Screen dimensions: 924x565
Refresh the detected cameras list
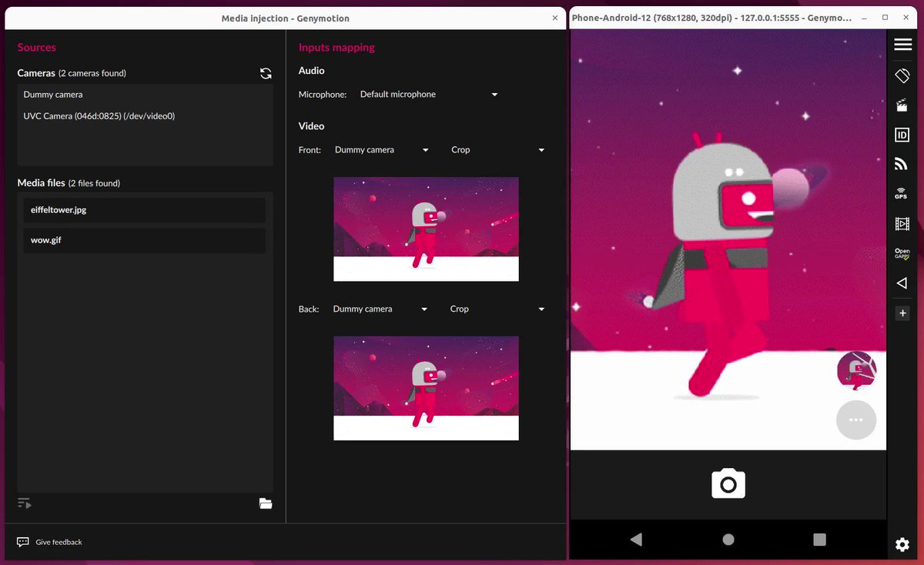pos(266,73)
